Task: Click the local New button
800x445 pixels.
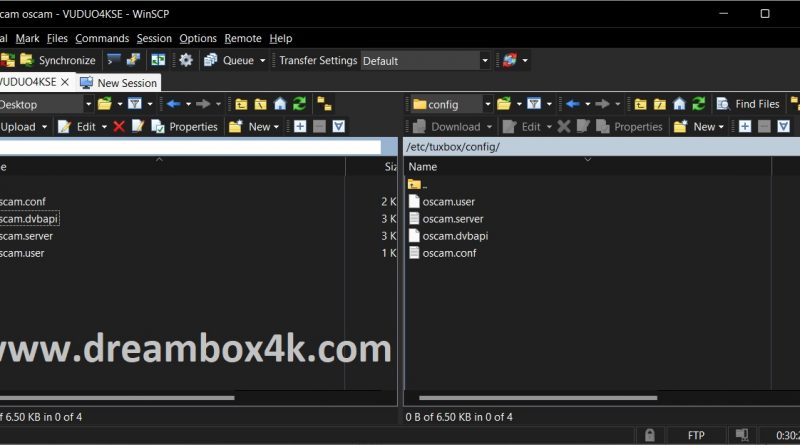Action: [250, 127]
